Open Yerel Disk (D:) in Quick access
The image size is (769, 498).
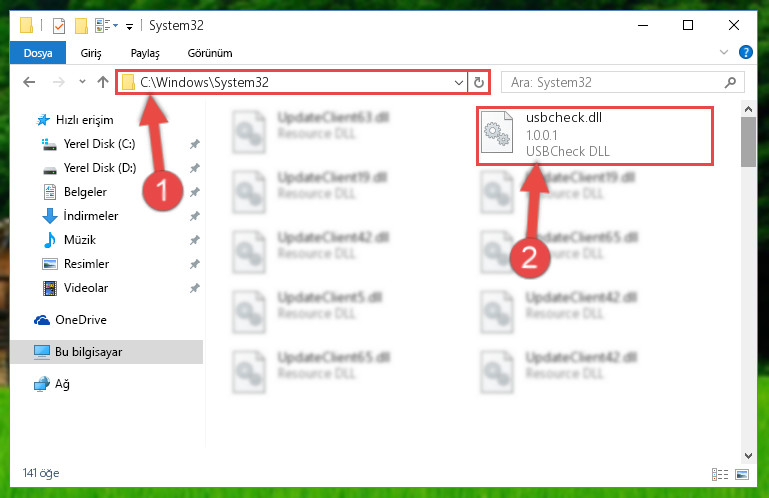100,168
